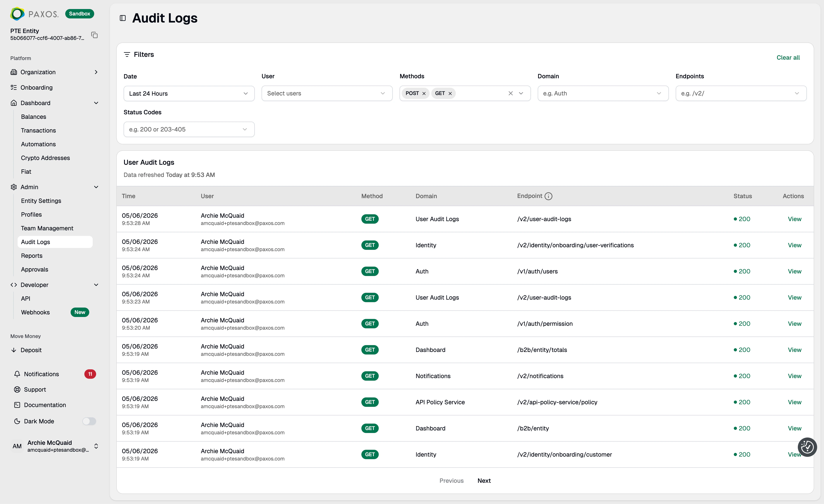Click the Admin gear icon
This screenshot has width=824, height=504.
(14, 187)
